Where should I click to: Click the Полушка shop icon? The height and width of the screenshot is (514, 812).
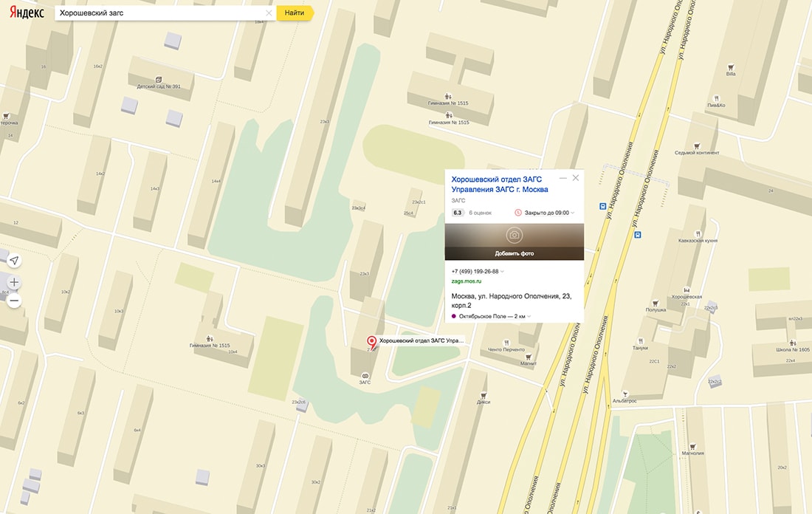click(x=655, y=303)
